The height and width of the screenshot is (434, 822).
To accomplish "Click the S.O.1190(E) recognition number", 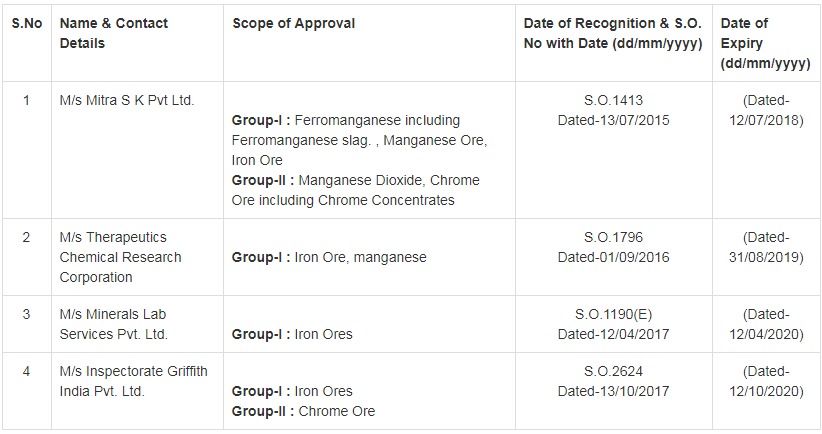I will coord(613,314).
